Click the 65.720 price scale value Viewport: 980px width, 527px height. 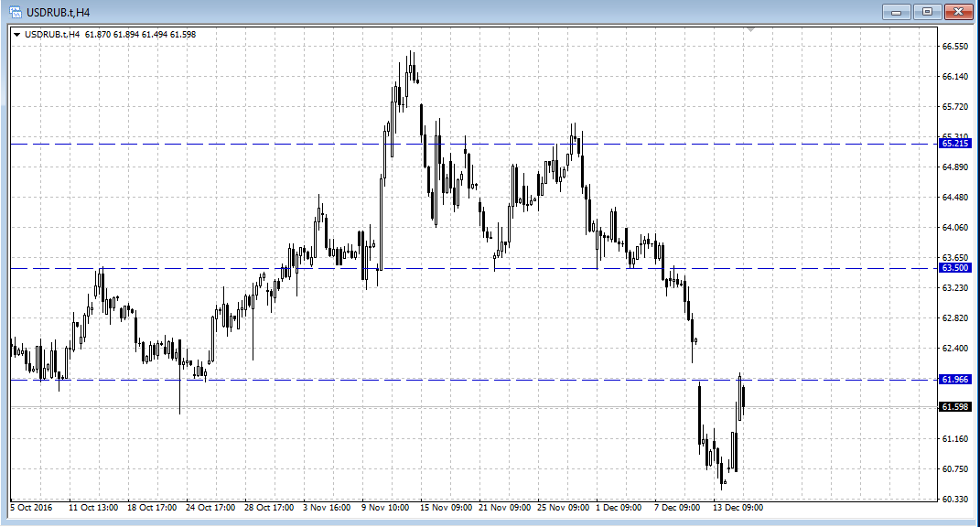(x=955, y=107)
